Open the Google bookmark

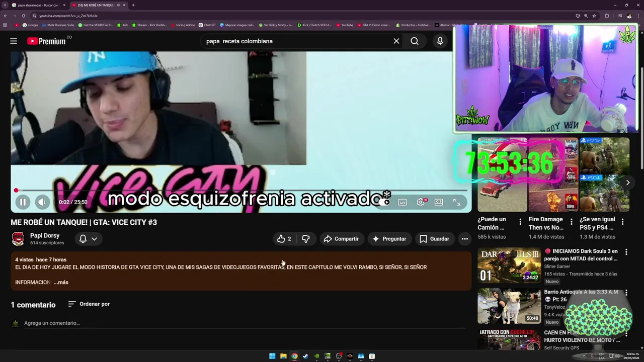click(30, 25)
